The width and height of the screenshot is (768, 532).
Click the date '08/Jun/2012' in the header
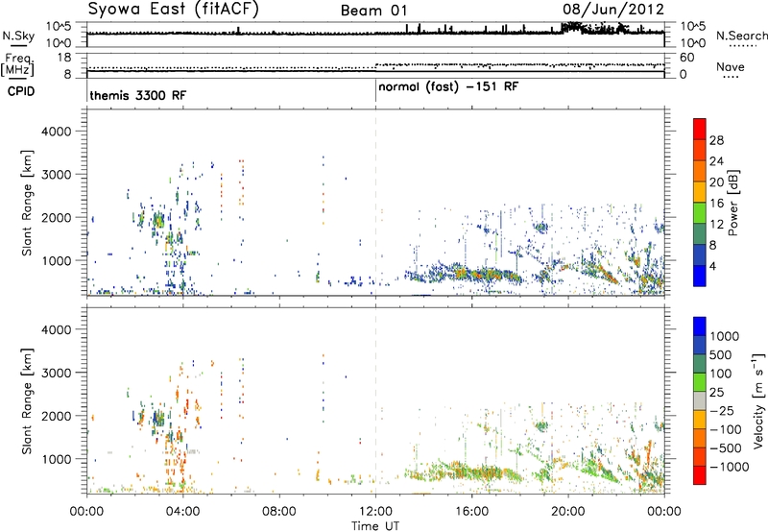(613, 10)
